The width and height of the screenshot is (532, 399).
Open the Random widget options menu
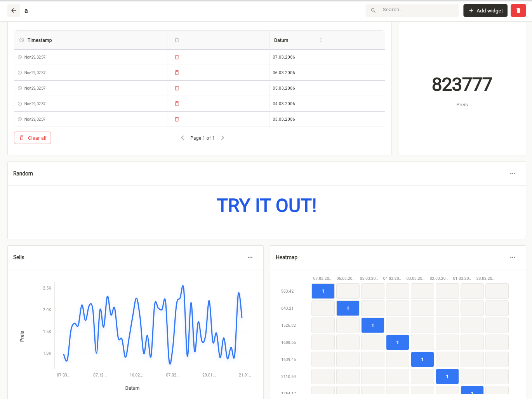point(512,173)
